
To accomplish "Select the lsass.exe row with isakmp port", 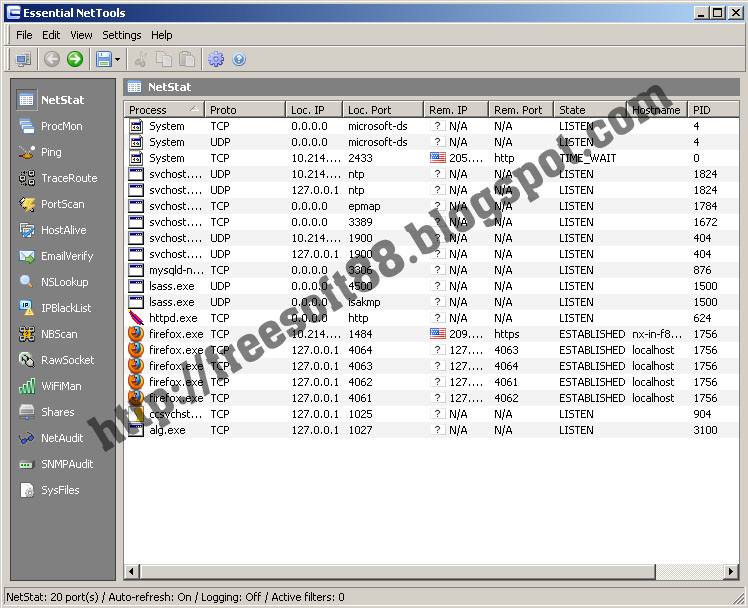I will point(431,302).
